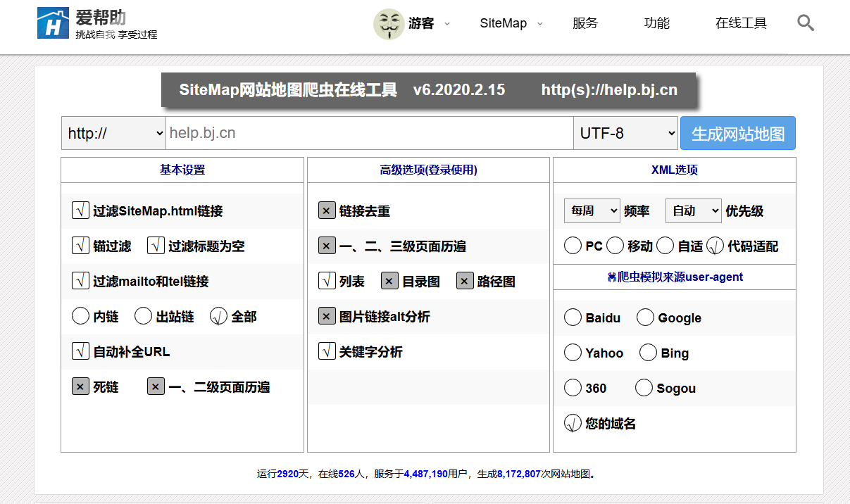Image resolution: width=850 pixels, height=504 pixels.
Task: Open the http:// protocol dropdown
Action: pos(113,132)
